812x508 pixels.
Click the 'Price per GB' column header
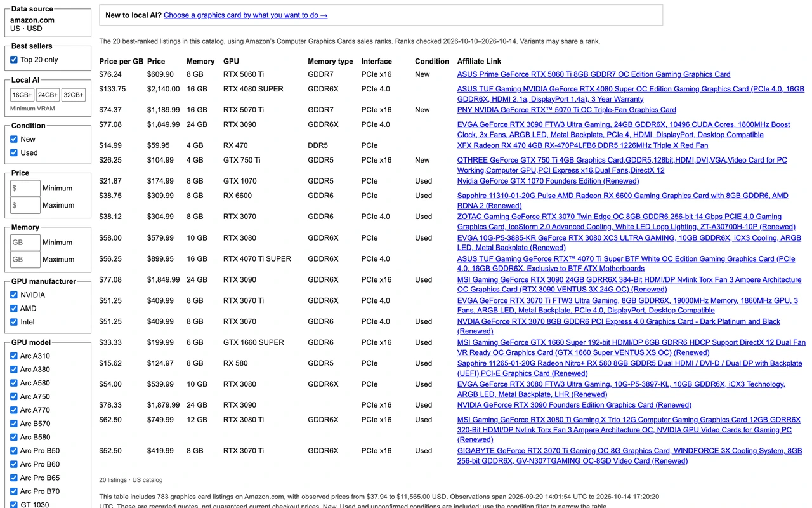pyautogui.click(x=121, y=62)
